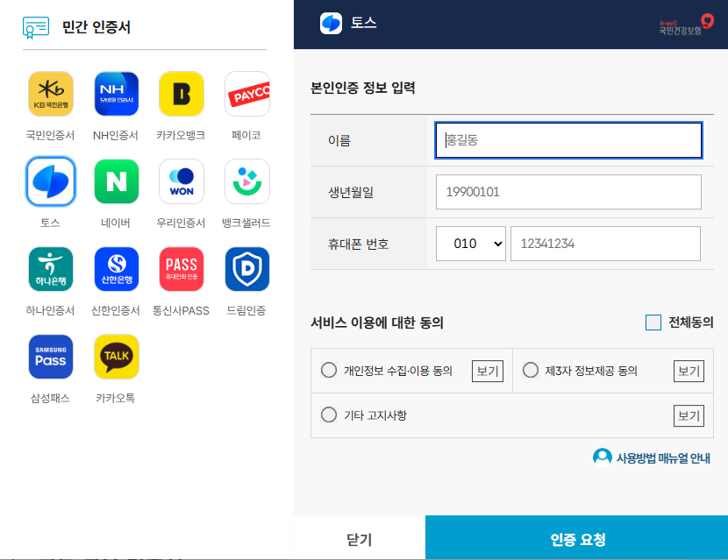Pick the 뱅크샐러드 icon
The height and width of the screenshot is (560, 728).
click(247, 181)
